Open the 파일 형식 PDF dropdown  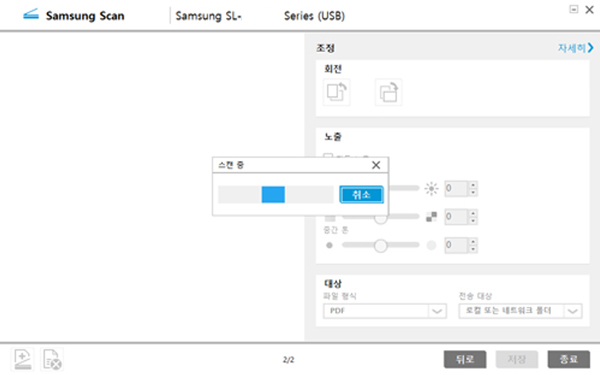point(385,311)
